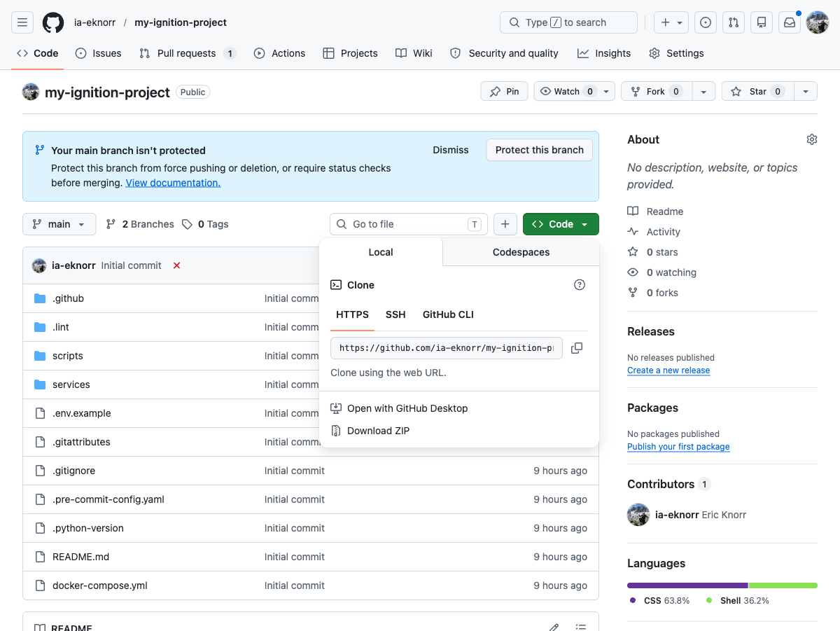The image size is (840, 631).
Task: Open the Activity link in About
Action: pos(654,232)
